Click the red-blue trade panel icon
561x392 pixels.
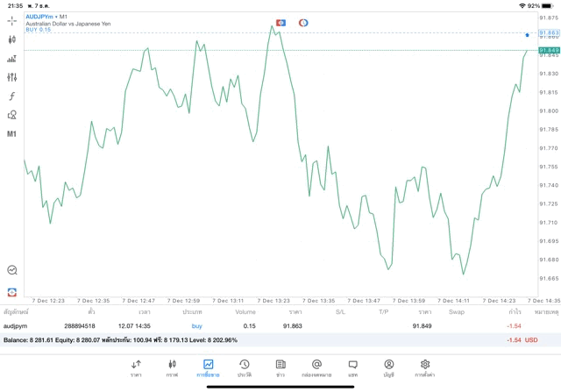click(x=280, y=23)
